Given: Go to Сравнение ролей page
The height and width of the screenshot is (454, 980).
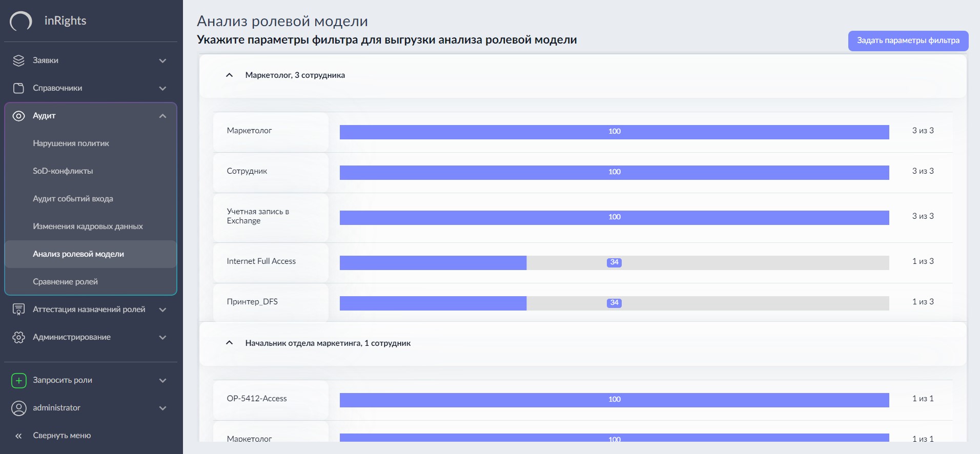Looking at the screenshot, I should 65,282.
